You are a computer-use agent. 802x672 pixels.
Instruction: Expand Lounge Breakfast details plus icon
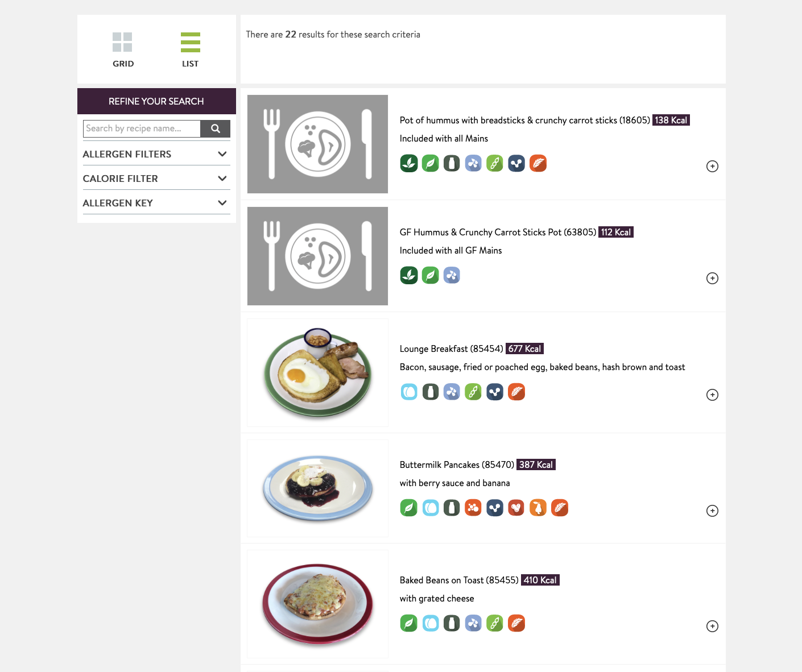712,395
